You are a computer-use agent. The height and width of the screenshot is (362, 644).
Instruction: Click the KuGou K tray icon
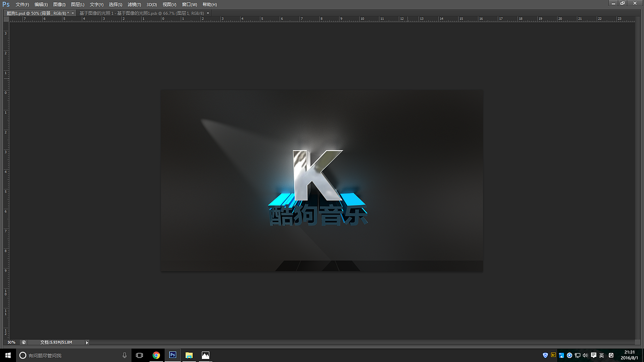[570, 355]
